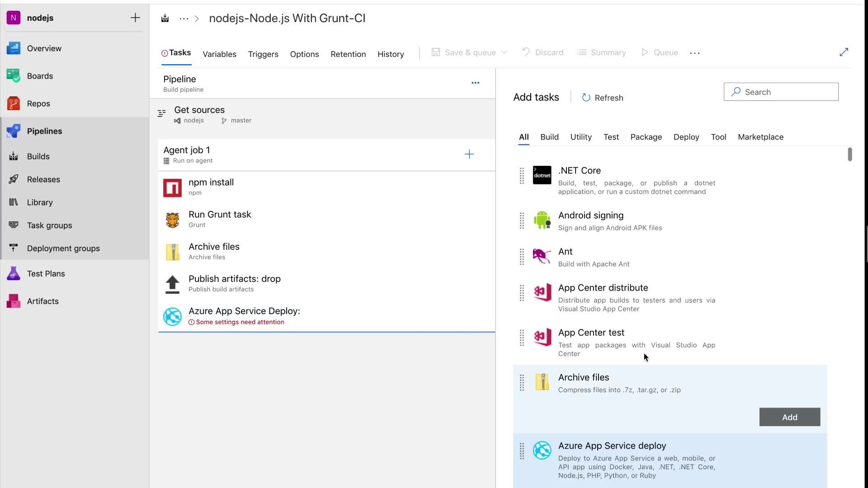The height and width of the screenshot is (488, 868).
Task: Open Artifacts from the left navigation
Action: pyautogui.click(x=42, y=301)
